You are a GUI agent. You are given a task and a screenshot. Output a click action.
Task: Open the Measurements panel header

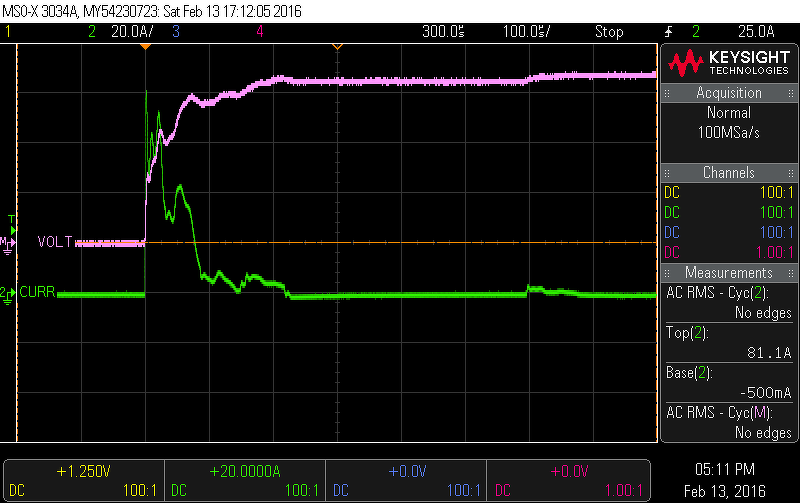729,273
